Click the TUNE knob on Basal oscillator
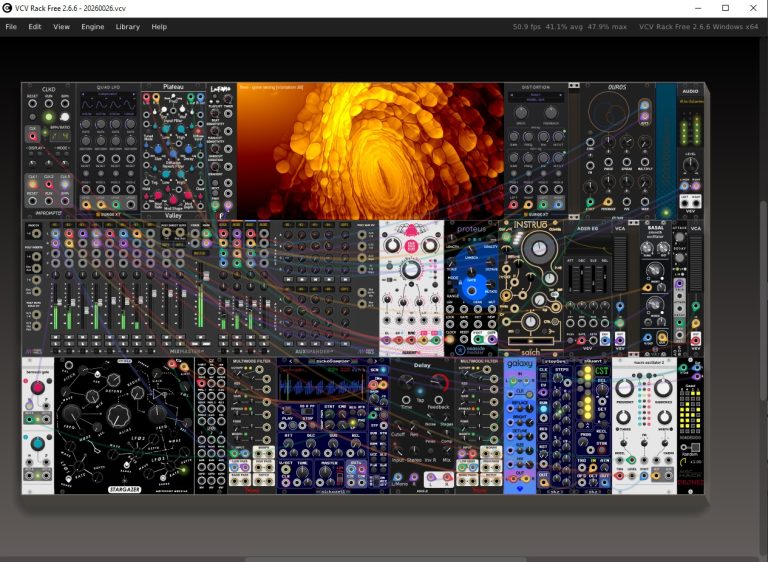 [648, 248]
